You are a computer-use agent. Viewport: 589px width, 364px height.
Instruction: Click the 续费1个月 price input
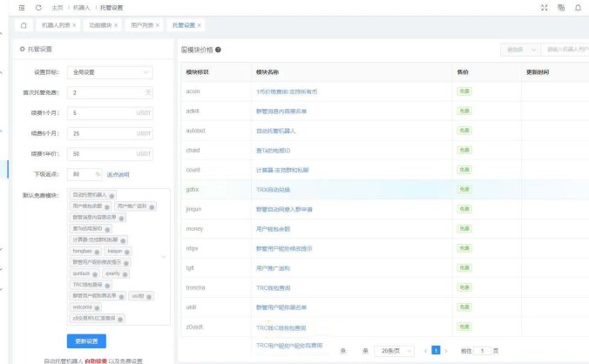coord(110,113)
